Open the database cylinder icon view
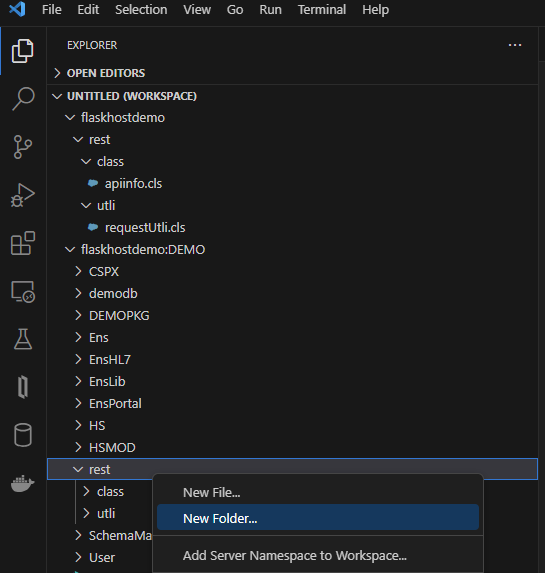This screenshot has width=545, height=573. tap(23, 435)
